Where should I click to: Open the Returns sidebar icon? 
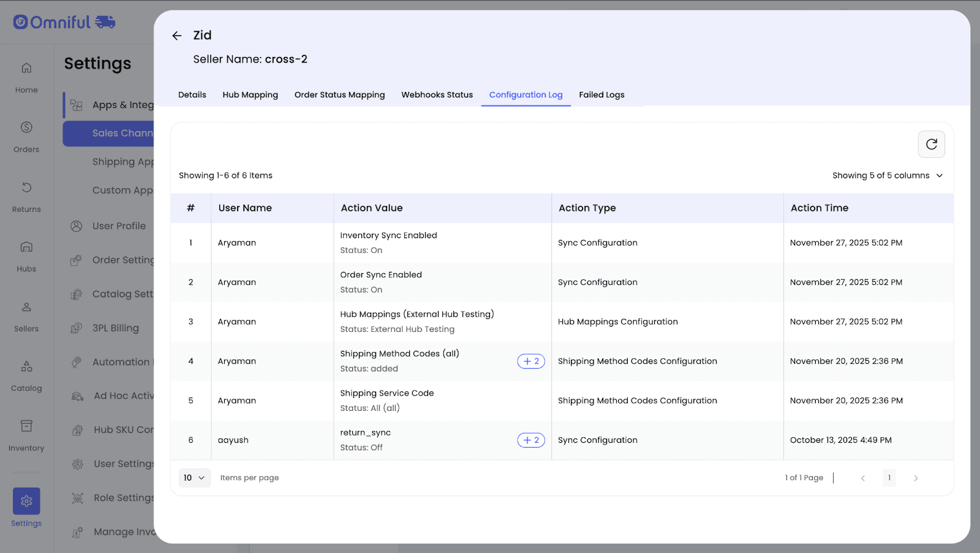coord(26,195)
